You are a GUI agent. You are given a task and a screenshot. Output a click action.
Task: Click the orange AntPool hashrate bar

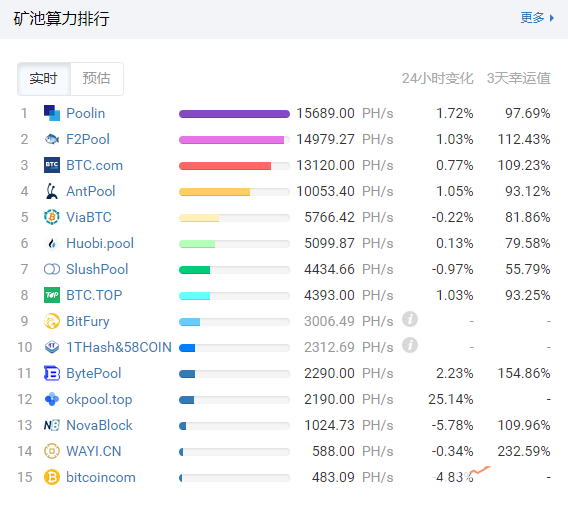[214, 192]
